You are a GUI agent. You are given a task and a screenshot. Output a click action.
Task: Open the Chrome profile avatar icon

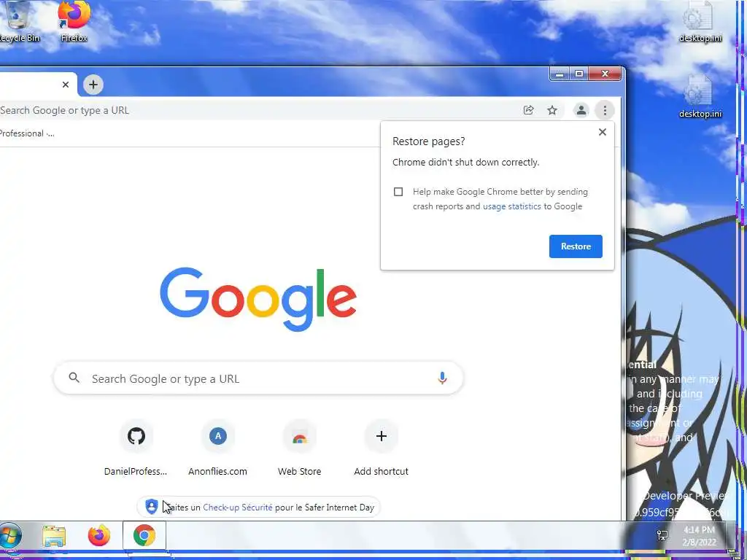[x=581, y=111]
